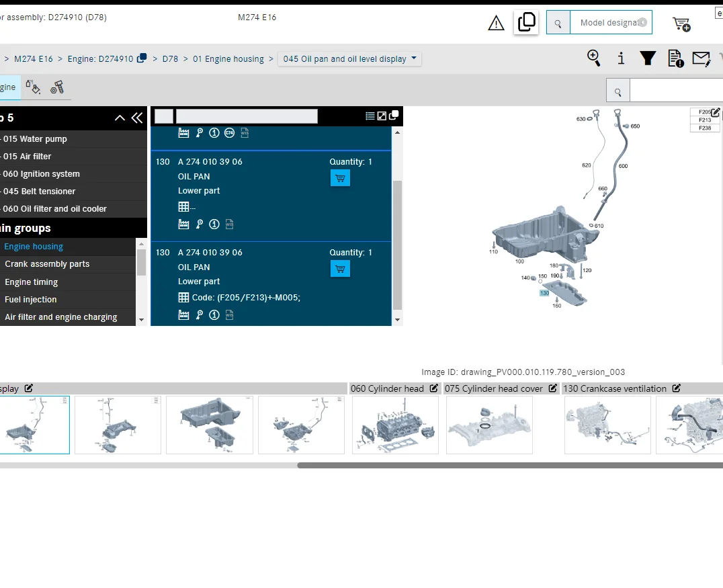
Task: Click into the parts search input field
Action: coord(676,90)
